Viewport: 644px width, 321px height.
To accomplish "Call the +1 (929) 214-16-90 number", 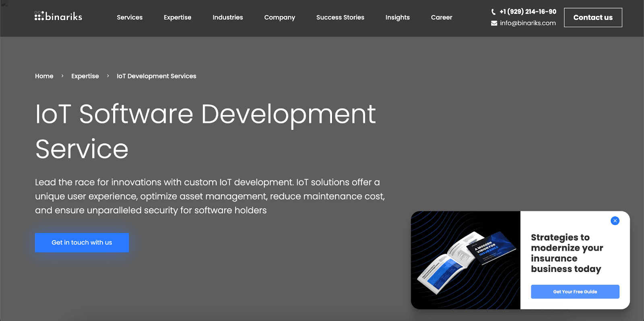I will coord(528,12).
